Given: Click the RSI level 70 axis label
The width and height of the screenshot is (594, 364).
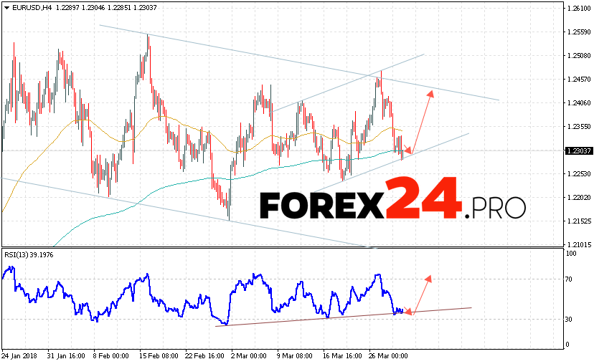Looking at the screenshot, I should click(572, 279).
